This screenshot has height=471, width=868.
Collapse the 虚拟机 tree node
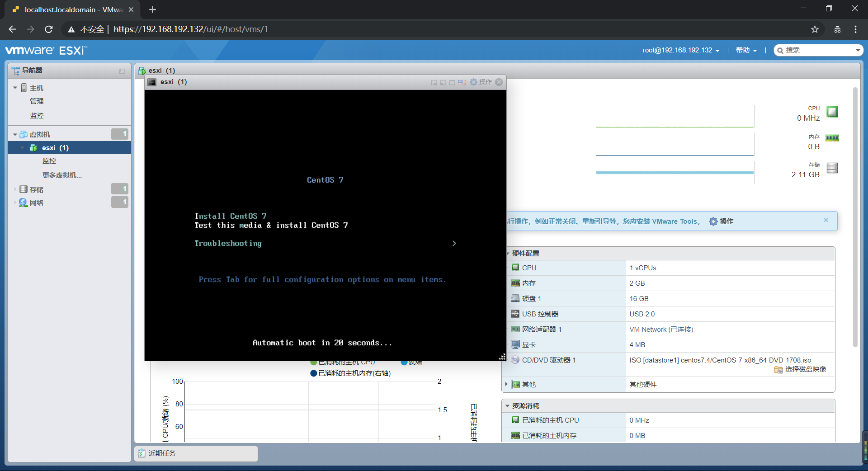(15, 134)
